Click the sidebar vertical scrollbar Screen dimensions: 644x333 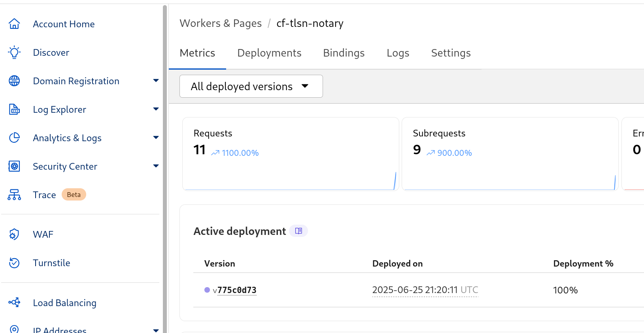[x=165, y=168]
